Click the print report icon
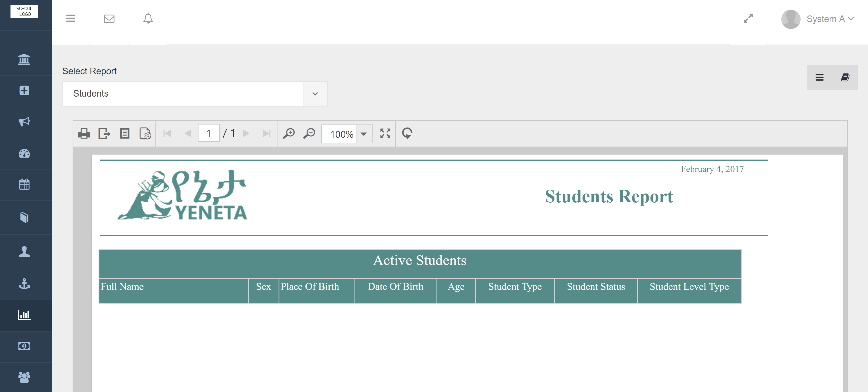The height and width of the screenshot is (392, 868). click(84, 134)
